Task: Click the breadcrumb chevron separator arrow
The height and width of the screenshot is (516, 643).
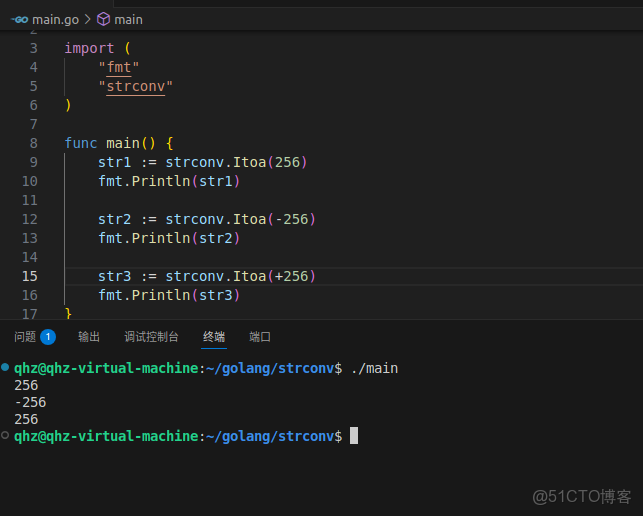Action: click(x=87, y=19)
